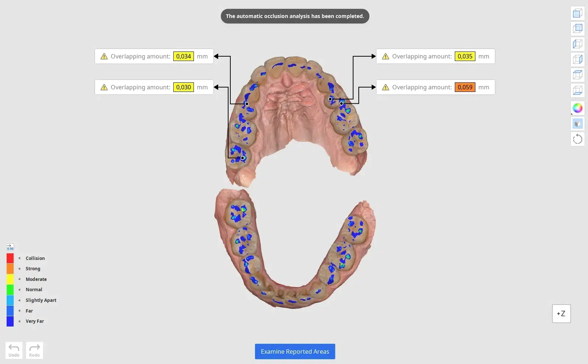Switch to the bottom cube view
This screenshot has height=364, width=588.
click(577, 90)
